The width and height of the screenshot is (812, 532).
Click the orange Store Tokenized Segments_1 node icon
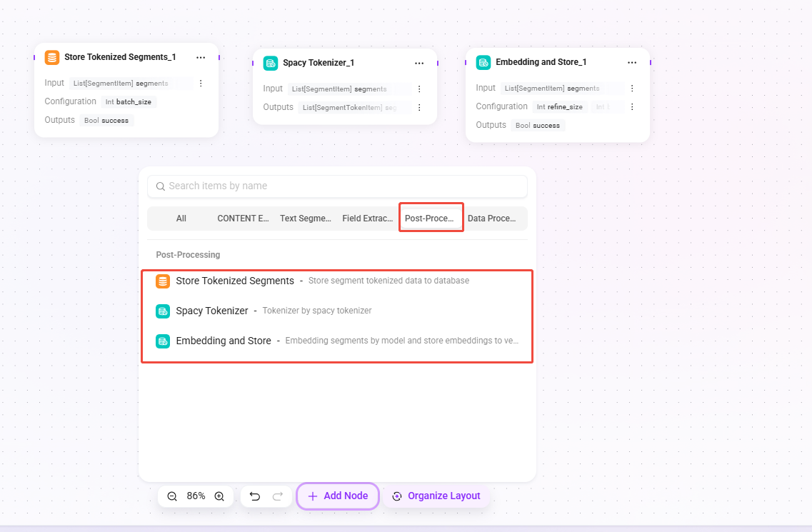52,57
